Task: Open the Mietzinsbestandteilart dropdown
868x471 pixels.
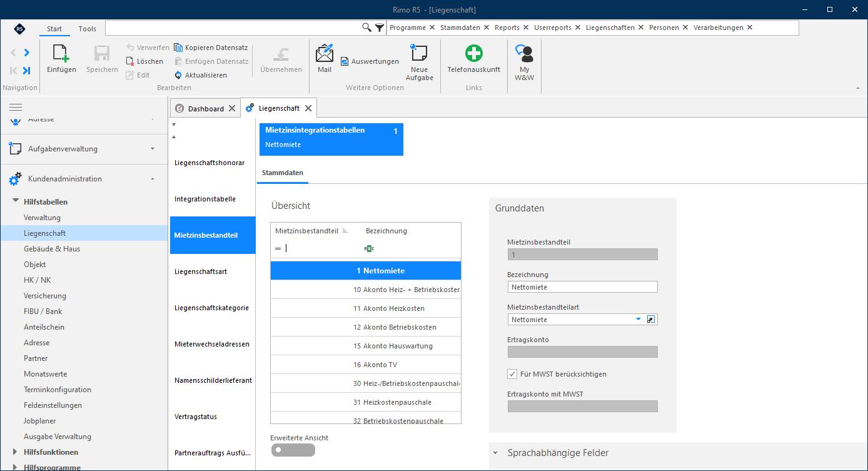Action: (638, 320)
